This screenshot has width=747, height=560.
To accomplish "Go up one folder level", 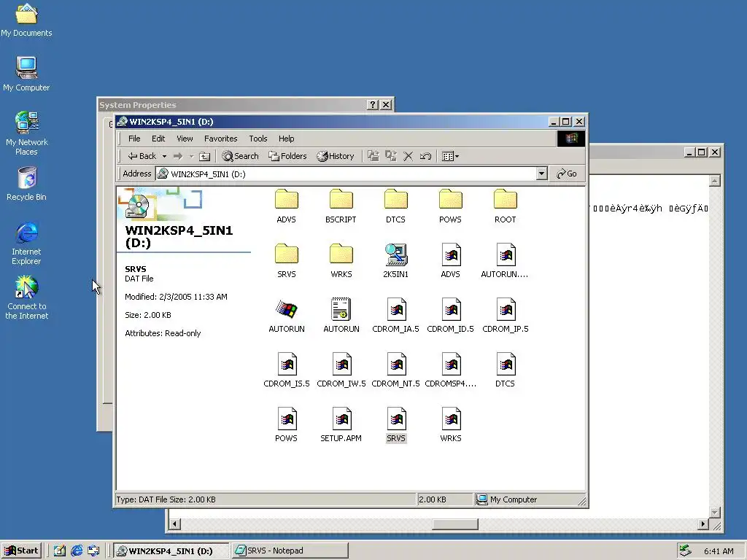I will 204,156.
